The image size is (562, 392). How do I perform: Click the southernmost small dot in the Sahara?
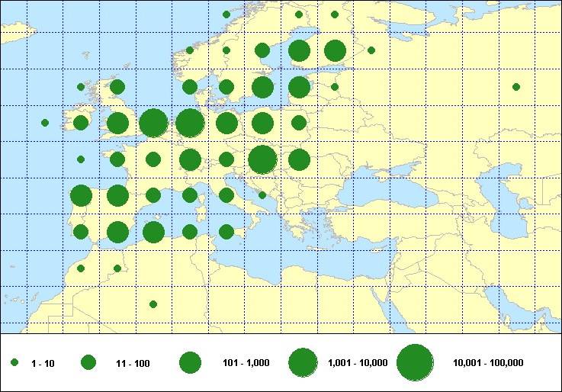click(153, 304)
